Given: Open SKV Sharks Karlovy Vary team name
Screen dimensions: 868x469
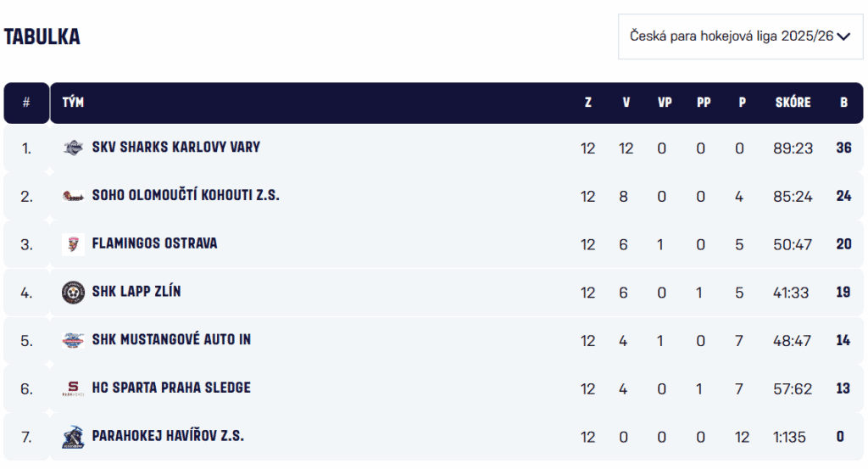Looking at the screenshot, I should click(x=175, y=148).
